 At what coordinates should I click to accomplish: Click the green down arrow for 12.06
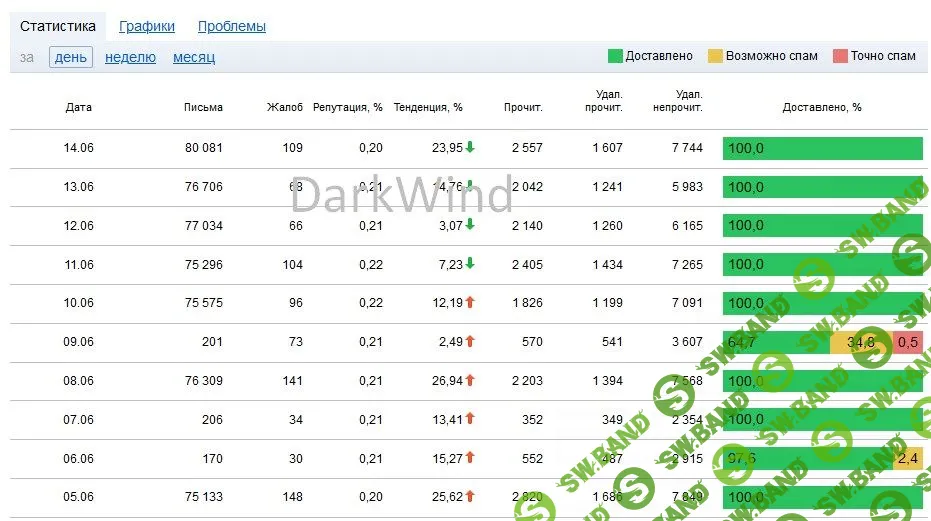(470, 225)
